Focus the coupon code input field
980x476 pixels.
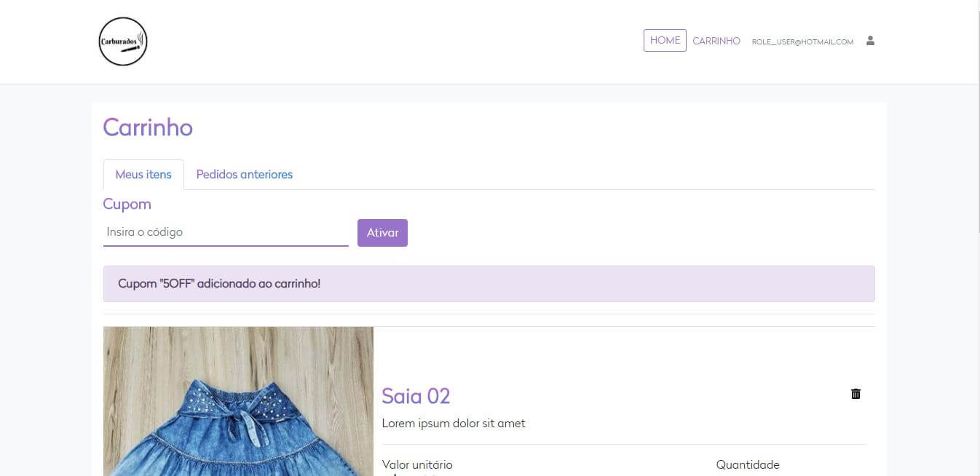pos(226,232)
